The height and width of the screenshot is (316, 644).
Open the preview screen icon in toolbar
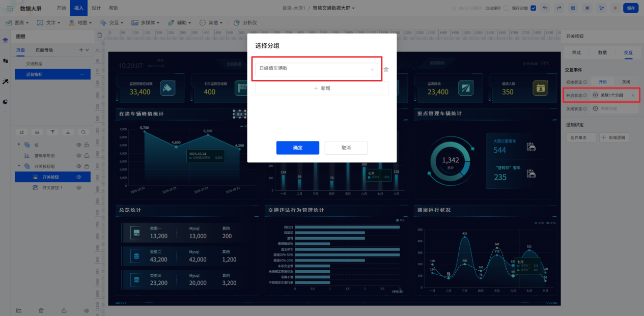click(573, 8)
